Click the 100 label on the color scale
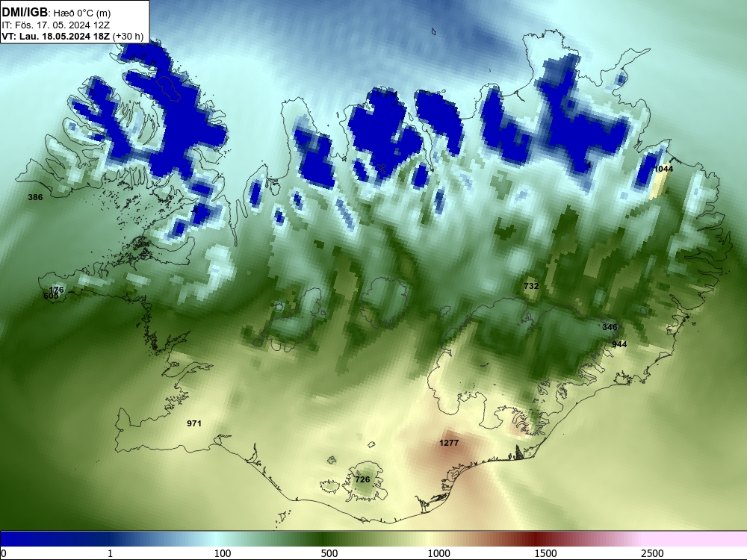 (223, 553)
